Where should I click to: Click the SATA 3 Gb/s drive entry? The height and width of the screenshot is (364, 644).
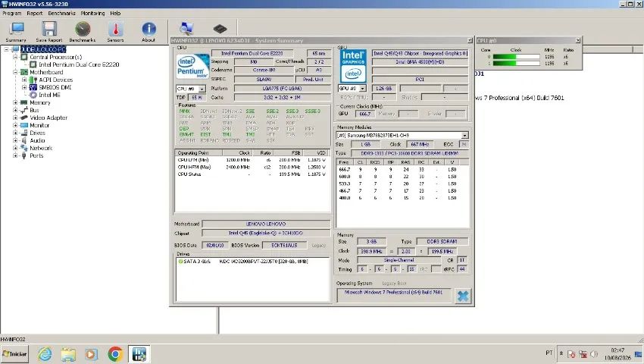pyautogui.click(x=243, y=262)
